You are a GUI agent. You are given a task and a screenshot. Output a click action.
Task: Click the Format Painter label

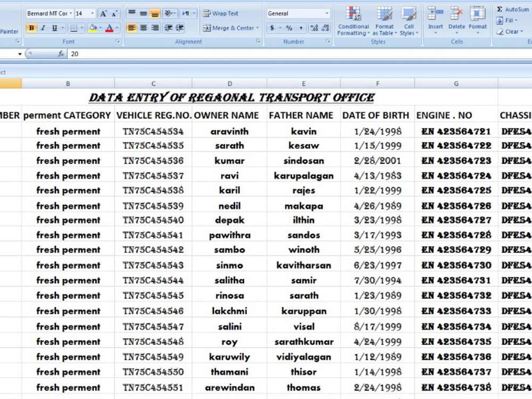click(9, 31)
